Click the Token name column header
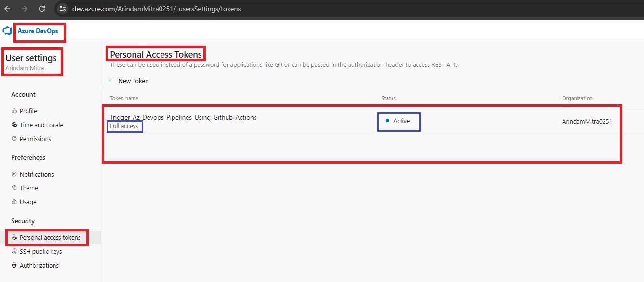644x282 pixels. coord(124,98)
